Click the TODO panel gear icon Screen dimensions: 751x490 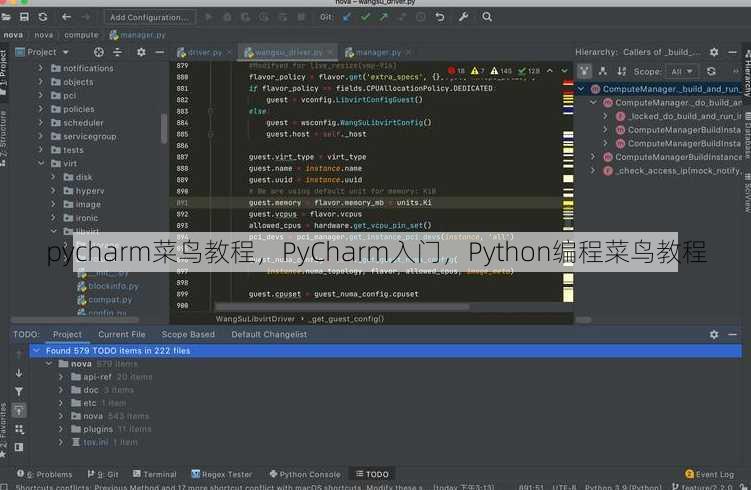click(714, 334)
